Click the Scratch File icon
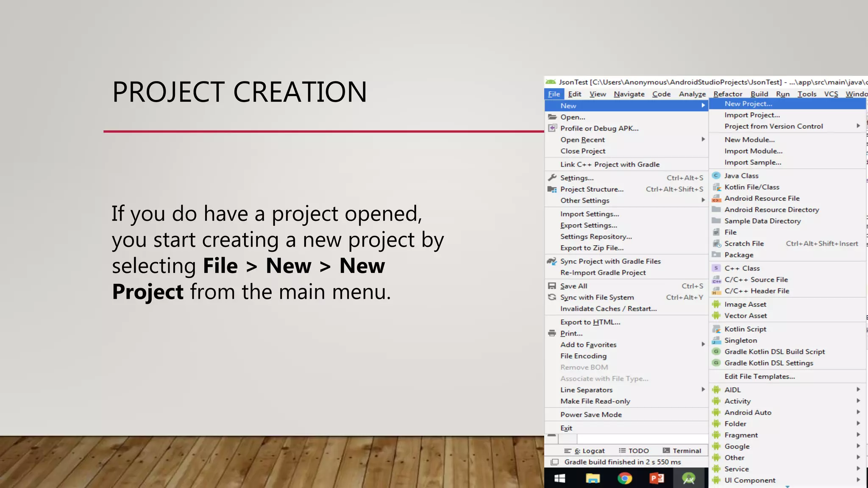The image size is (868, 488). [717, 244]
